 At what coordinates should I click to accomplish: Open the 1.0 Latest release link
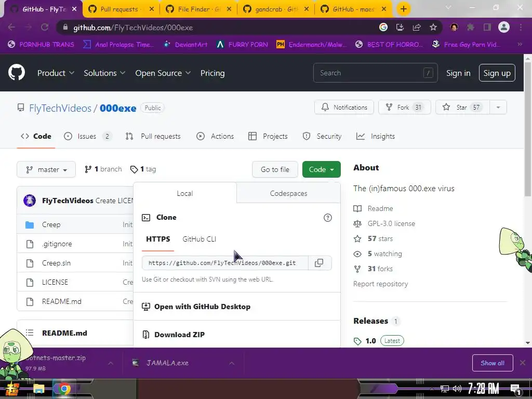coord(379,341)
